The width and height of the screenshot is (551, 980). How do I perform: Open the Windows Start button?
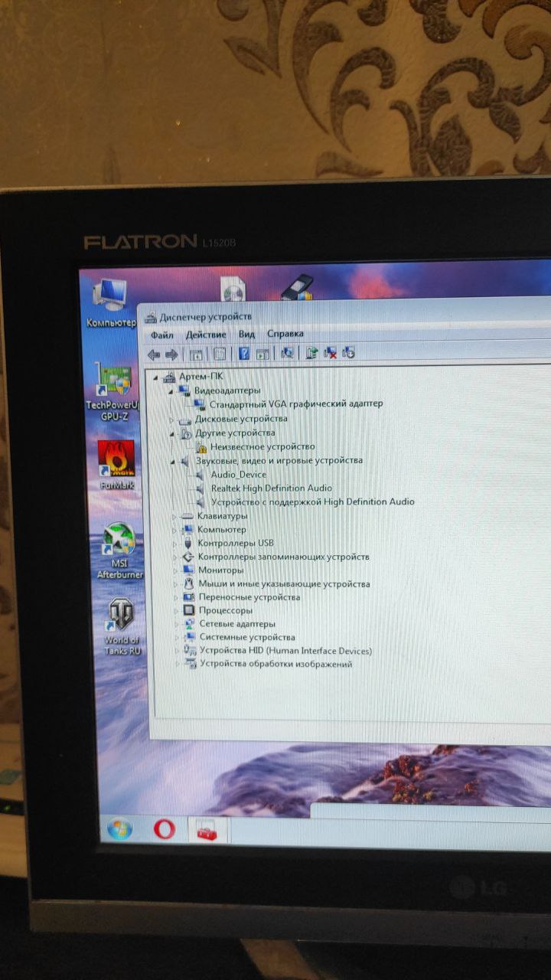point(119,829)
